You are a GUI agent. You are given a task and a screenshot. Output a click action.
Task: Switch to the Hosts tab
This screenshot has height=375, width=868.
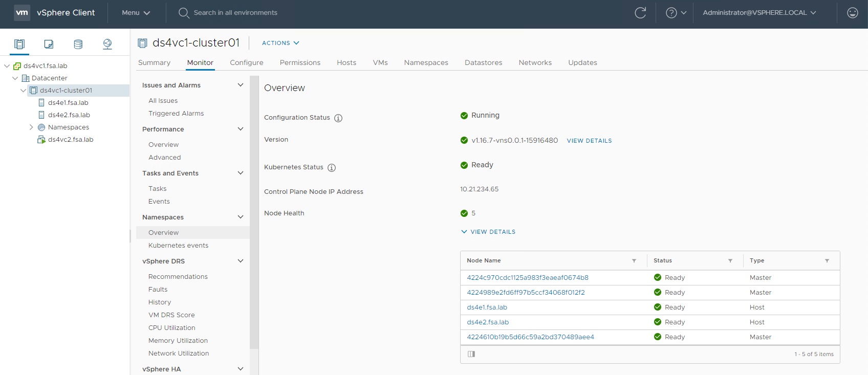(346, 62)
